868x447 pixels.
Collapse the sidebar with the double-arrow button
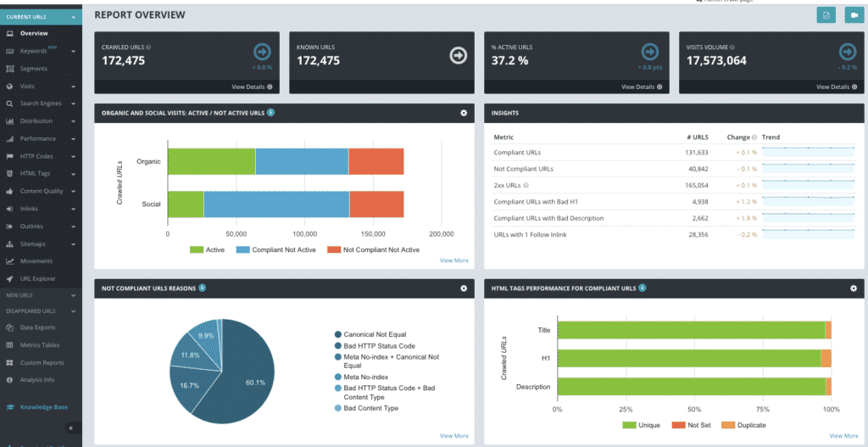click(x=70, y=428)
